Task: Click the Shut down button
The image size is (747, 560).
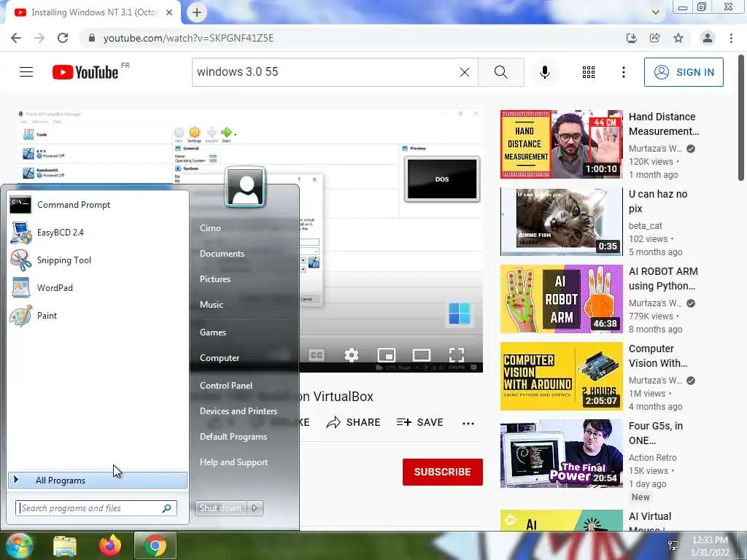Action: (x=220, y=508)
